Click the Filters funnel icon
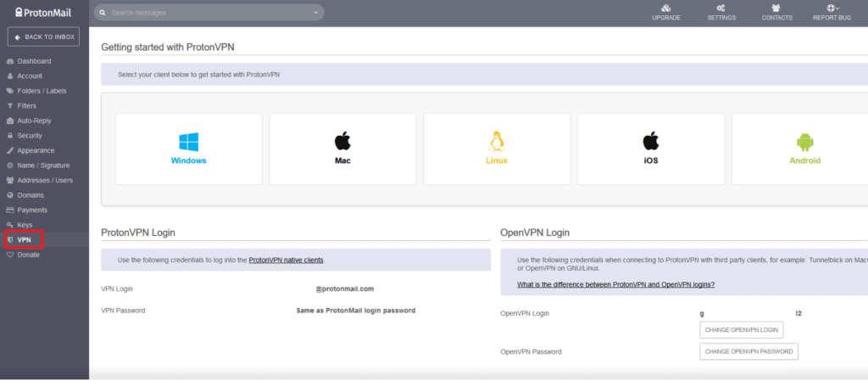Screen dimensions: 868x387 (10, 106)
